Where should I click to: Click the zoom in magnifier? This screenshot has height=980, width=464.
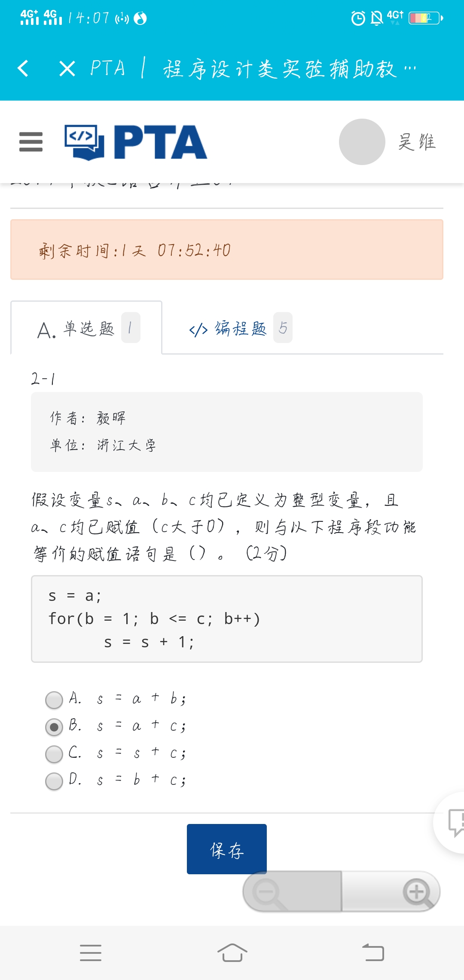tap(416, 891)
